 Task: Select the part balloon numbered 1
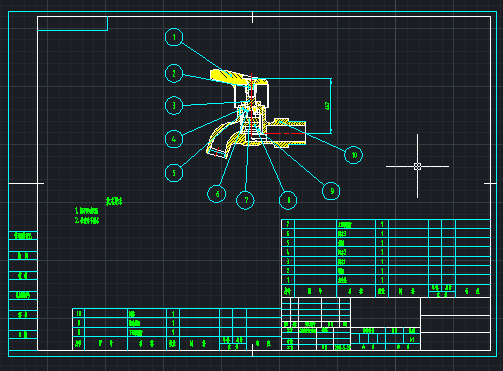(174, 37)
